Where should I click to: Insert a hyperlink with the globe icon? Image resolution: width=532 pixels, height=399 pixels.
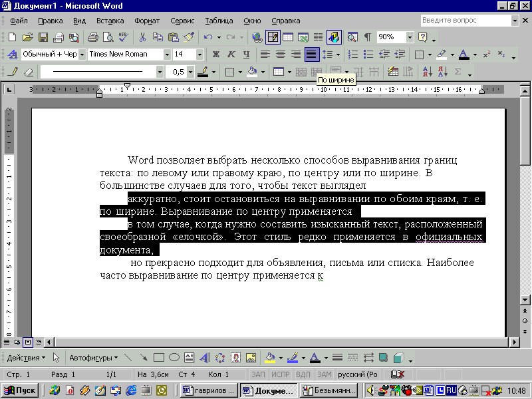(x=257, y=37)
